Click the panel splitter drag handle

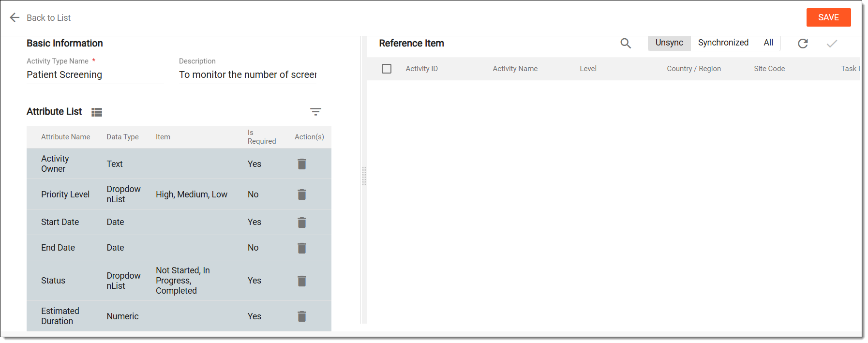364,176
